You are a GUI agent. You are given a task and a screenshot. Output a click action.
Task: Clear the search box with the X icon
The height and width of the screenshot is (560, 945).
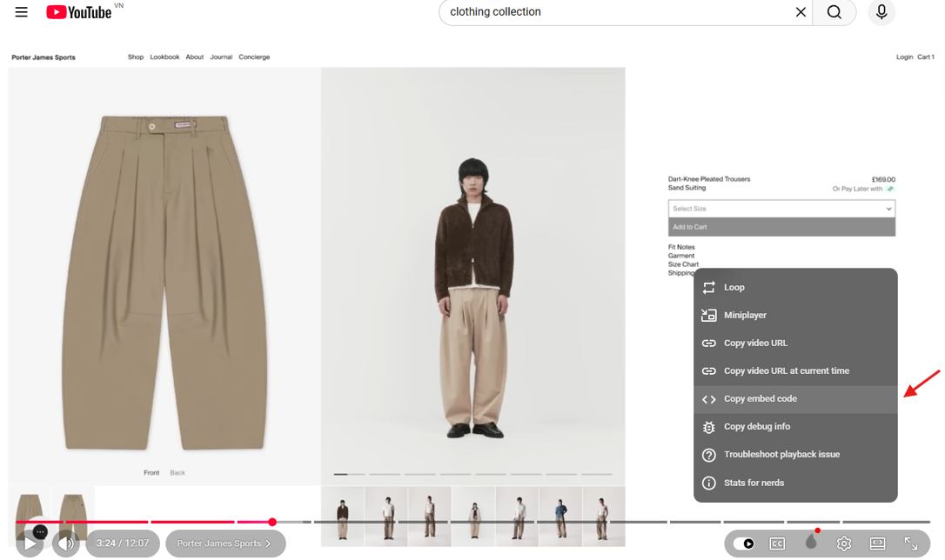pyautogui.click(x=801, y=12)
